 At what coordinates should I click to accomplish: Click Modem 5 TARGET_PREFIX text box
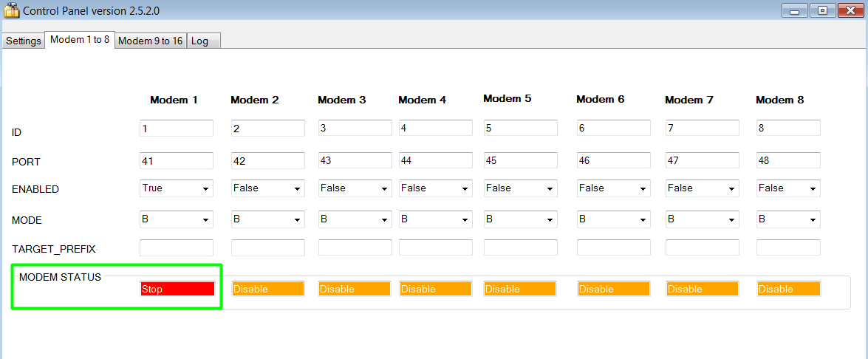pos(520,247)
